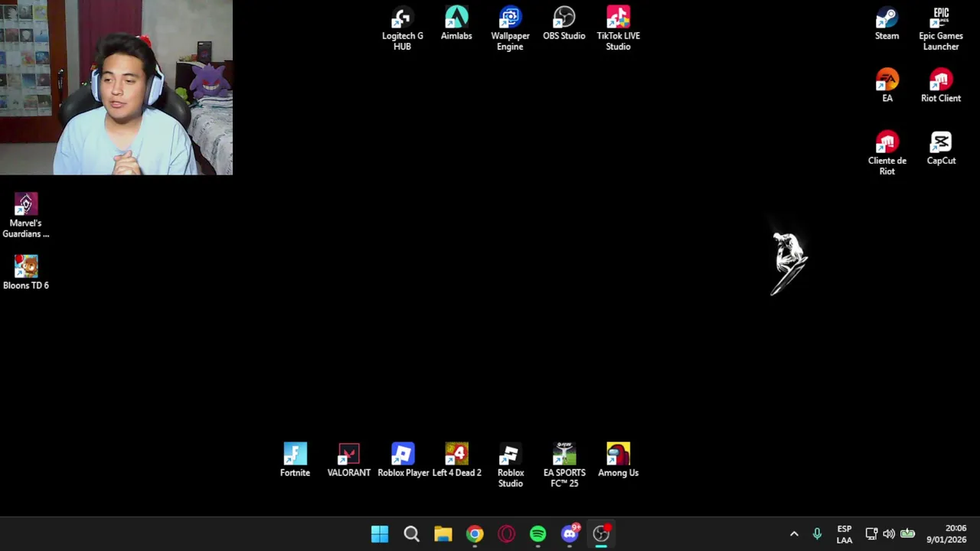Open the Windows Start menu
The width and height of the screenshot is (980, 551).
pos(380,533)
